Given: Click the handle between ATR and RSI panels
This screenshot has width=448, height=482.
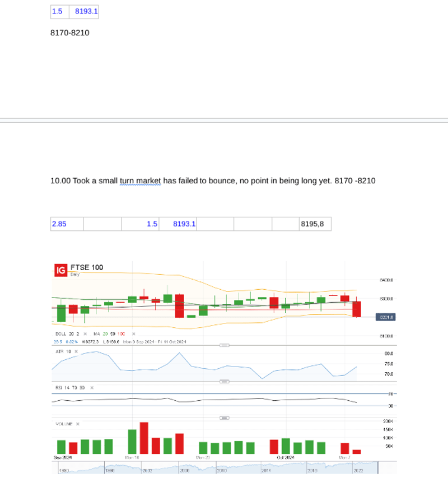Looking at the screenshot, I should point(224,382).
